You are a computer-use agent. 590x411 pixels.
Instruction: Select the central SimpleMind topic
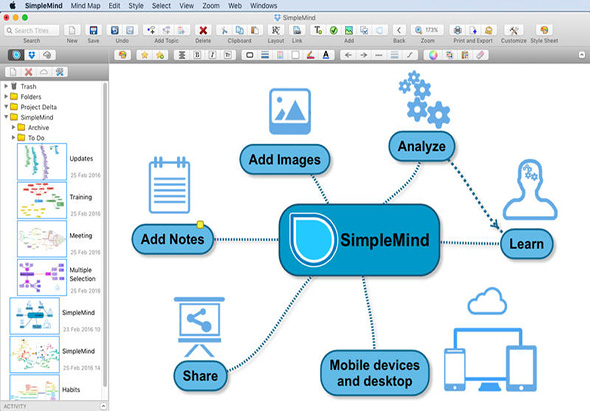point(359,240)
